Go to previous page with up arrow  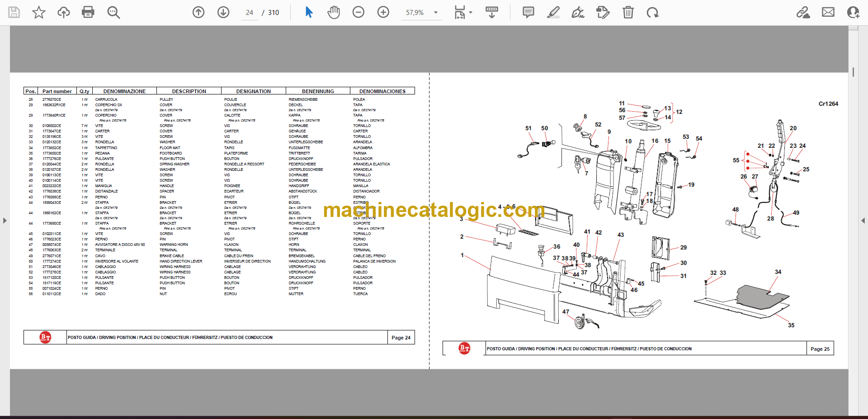(x=198, y=12)
